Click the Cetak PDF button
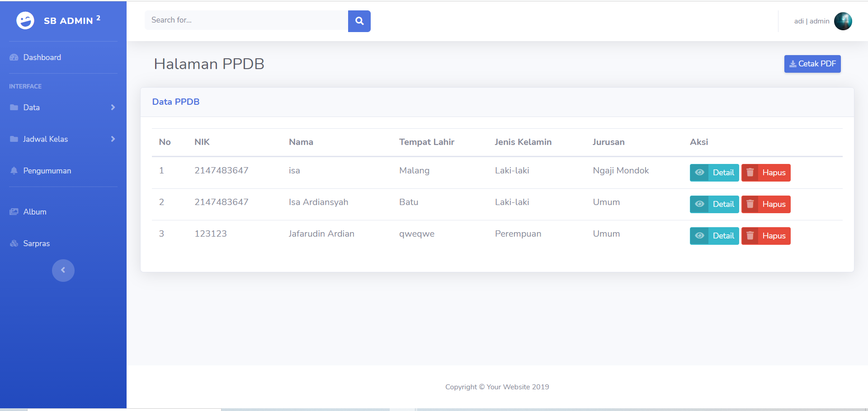Screen dimensions: 868x411 coord(812,64)
